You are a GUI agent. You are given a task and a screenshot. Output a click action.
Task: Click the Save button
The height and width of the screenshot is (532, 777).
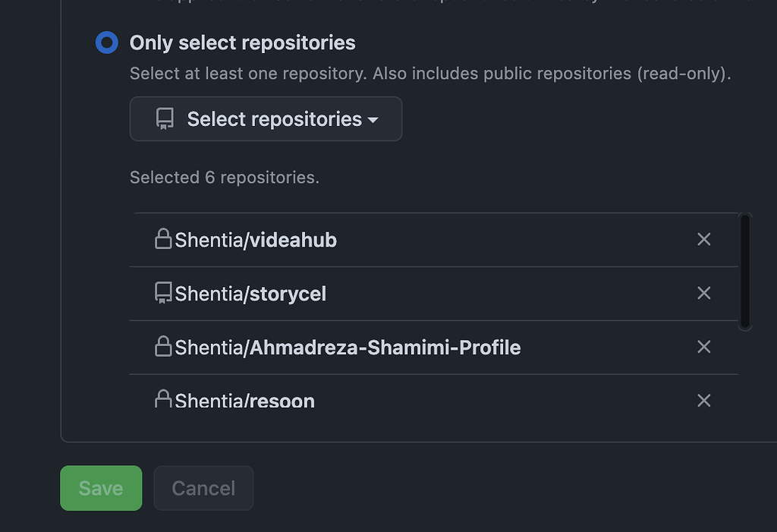pyautogui.click(x=100, y=488)
